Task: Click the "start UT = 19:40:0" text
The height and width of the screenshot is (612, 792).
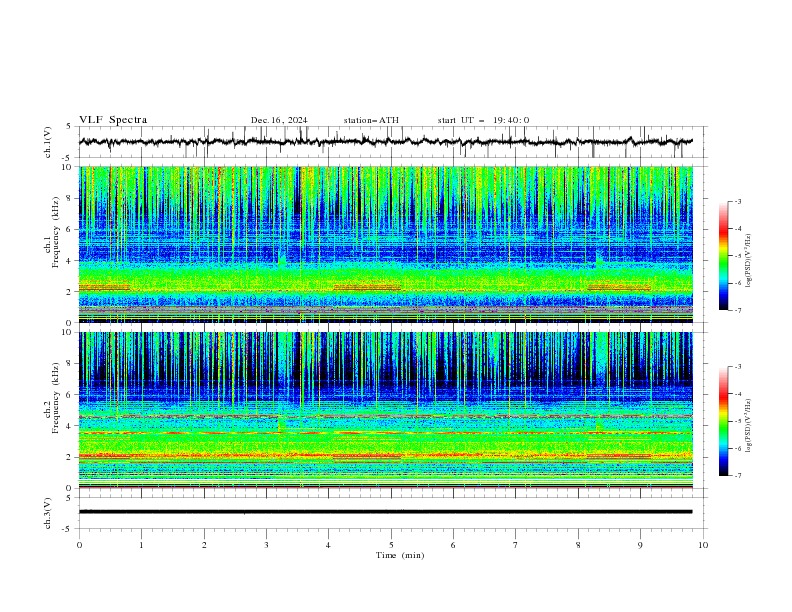Action: click(x=483, y=120)
